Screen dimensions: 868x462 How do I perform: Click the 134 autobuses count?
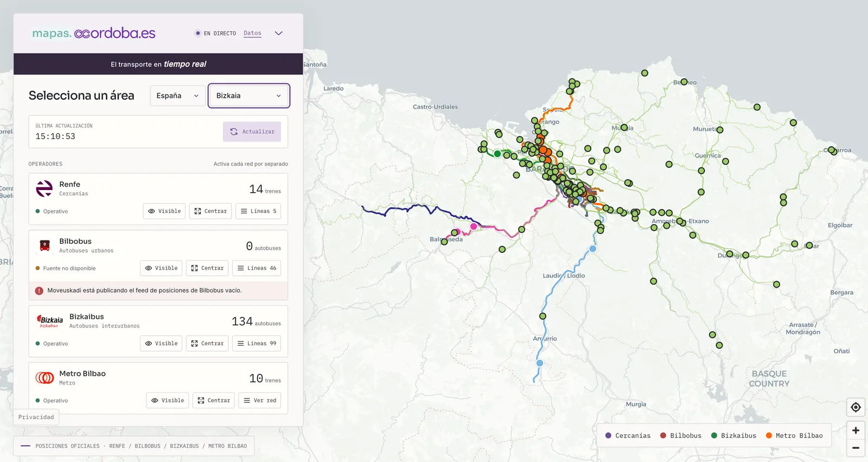pyautogui.click(x=256, y=321)
